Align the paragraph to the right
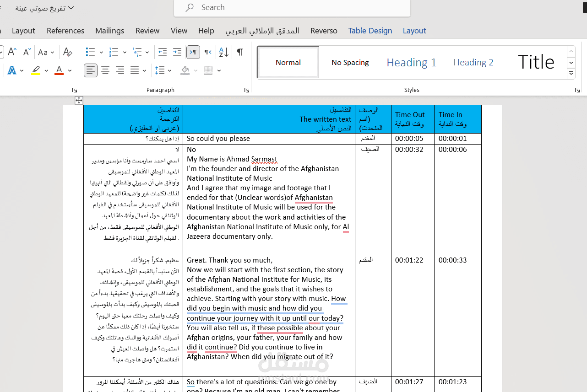 [x=120, y=70]
